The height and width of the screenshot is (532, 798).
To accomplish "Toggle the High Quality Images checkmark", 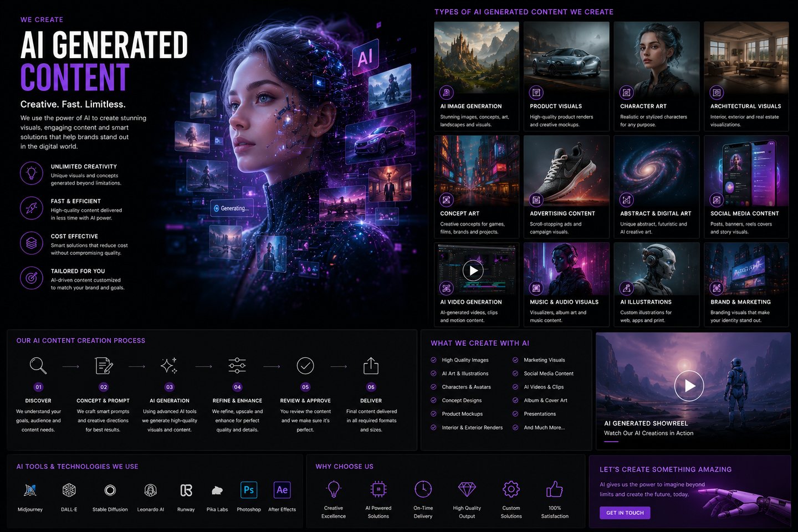I will (433, 360).
